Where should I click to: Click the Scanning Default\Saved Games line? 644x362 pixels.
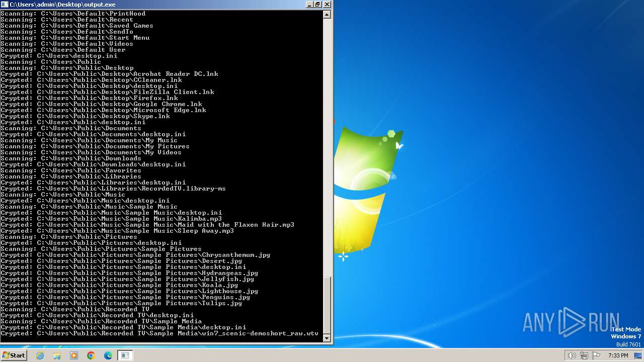pos(77,26)
